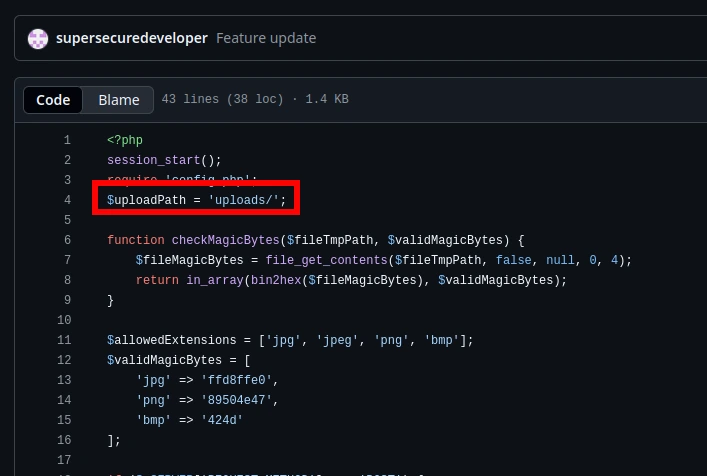This screenshot has height=476, width=707.
Task: Switch to the Blame view tab
Action: 119,100
